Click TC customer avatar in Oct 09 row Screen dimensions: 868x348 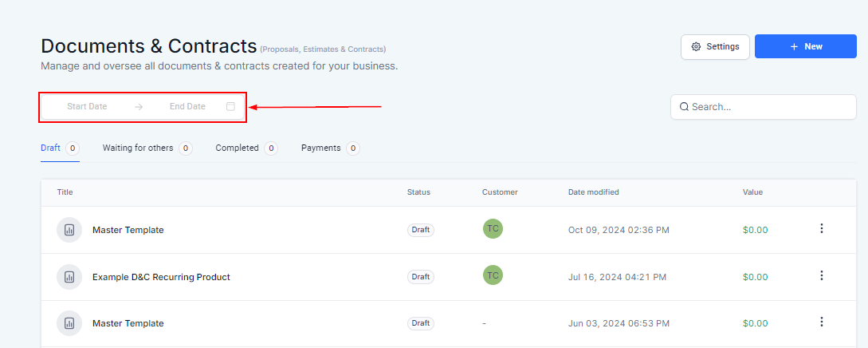[x=493, y=228]
